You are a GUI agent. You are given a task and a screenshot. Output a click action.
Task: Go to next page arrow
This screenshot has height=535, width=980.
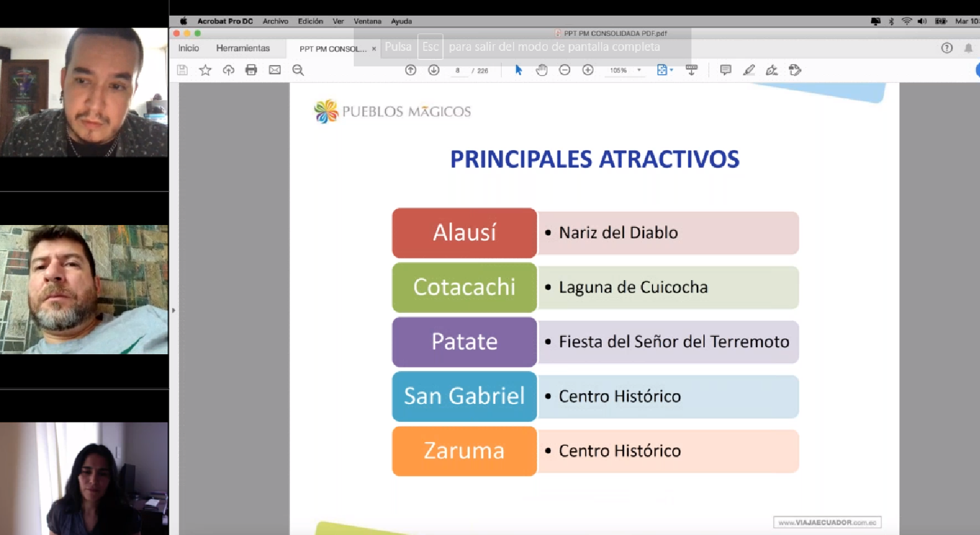point(434,70)
